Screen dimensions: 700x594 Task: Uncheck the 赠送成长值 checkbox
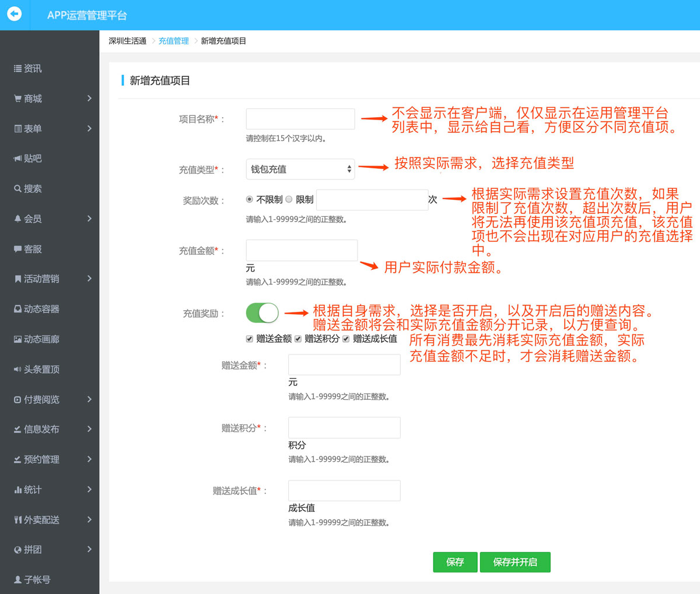click(346, 339)
